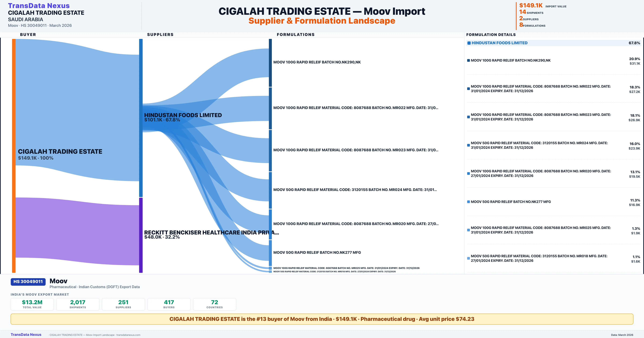The image size is (644, 338).
Task: Click the FORMULATIONS column header
Action: tap(296, 34)
